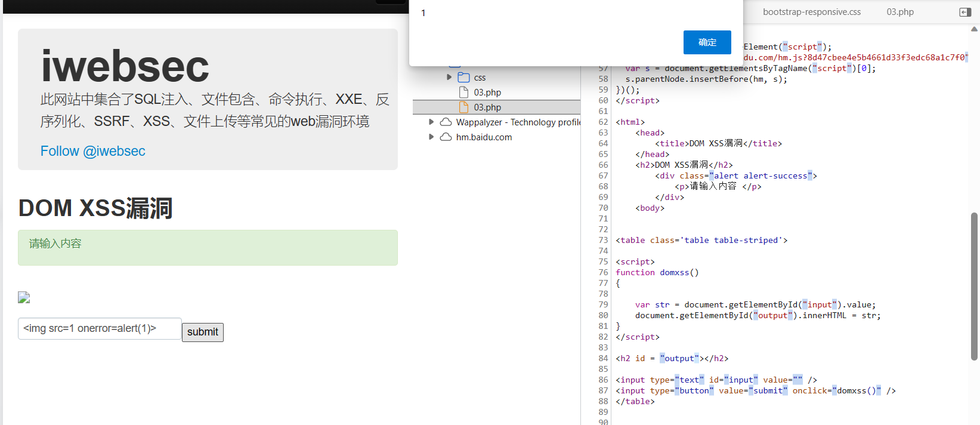Screen dimensions: 980x425
Task: Click the code panel vertical scrollbar thumb
Action: point(975,287)
